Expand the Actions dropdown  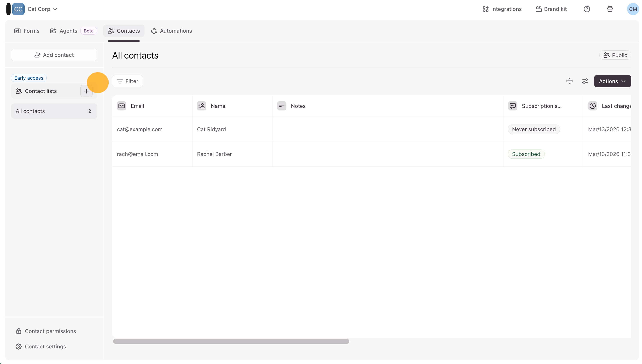tap(612, 81)
